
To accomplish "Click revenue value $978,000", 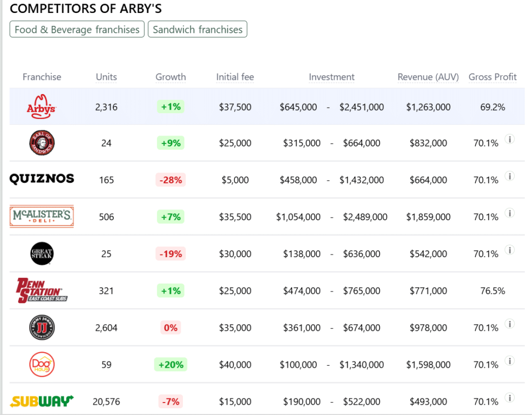I will coord(428,328).
